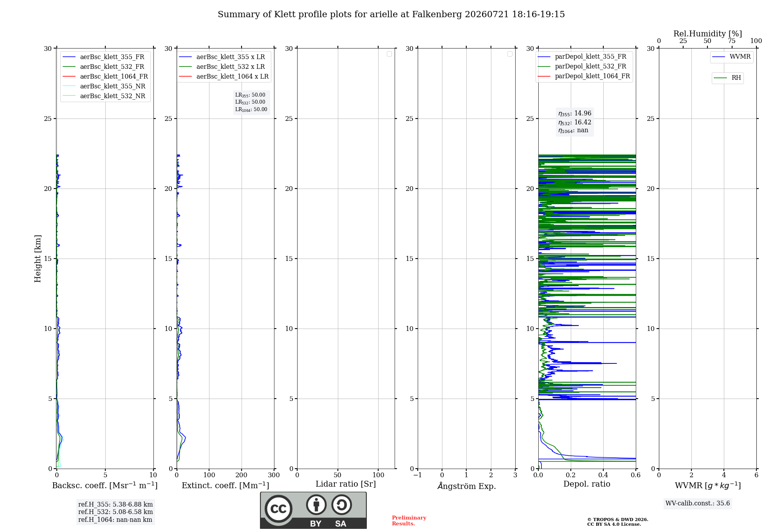Viewport: 783px width, 532px height.
Task: Click the ref.H_355 reference height text box
Action: [115, 512]
